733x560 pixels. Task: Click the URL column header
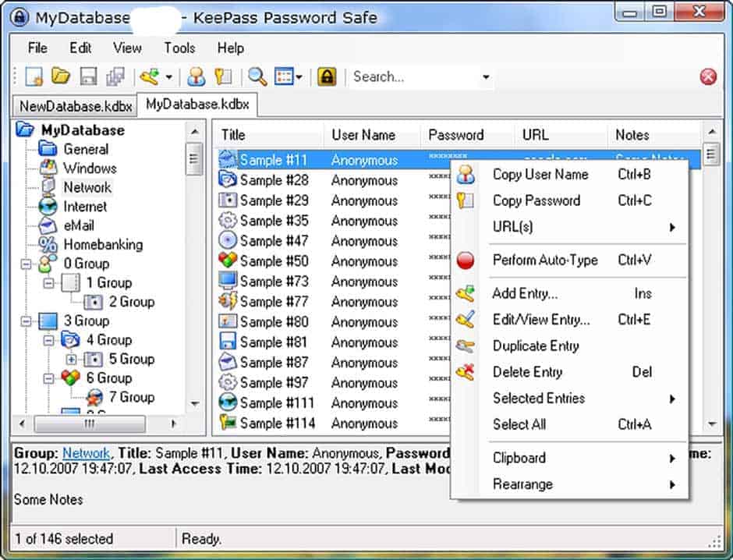pos(561,135)
